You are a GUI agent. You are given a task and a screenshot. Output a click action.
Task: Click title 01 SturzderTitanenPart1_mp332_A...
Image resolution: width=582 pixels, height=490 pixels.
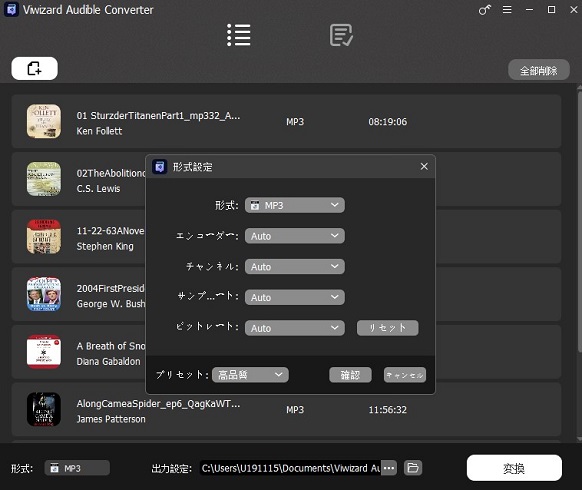point(158,115)
